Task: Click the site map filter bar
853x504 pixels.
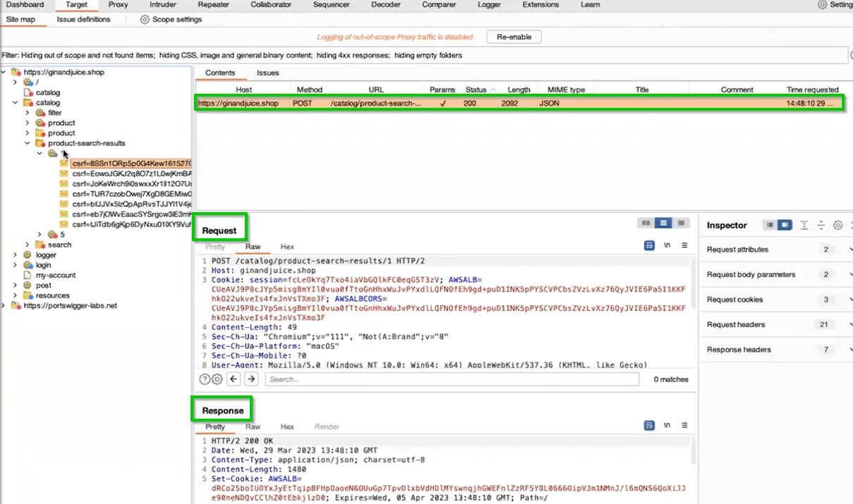Action: click(423, 55)
